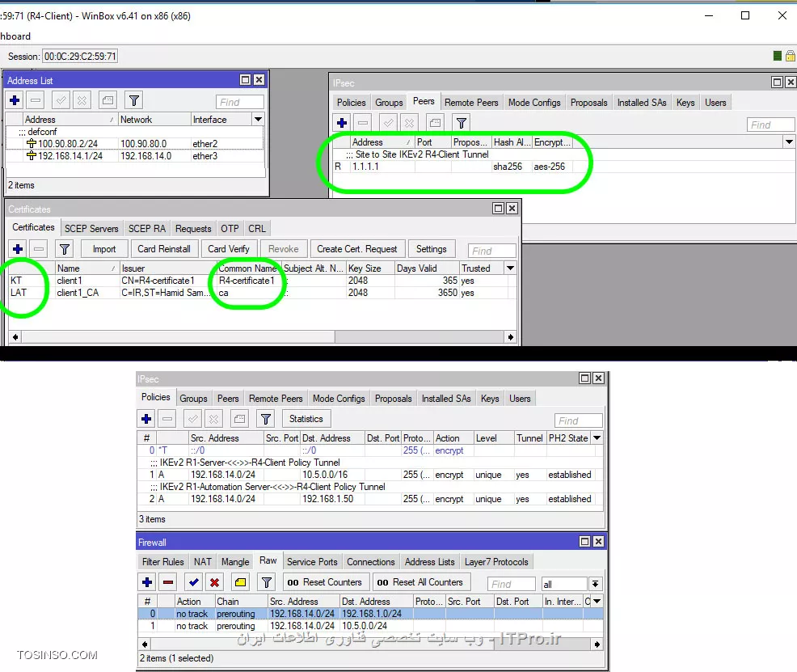Select policy with destination 192.168.1.50
The width and height of the screenshot is (797, 672).
(370, 499)
